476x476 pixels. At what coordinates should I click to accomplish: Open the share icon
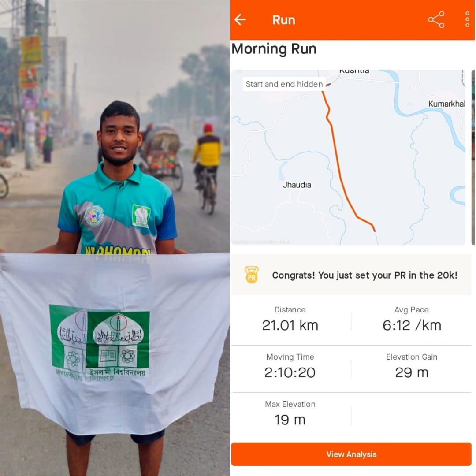pos(436,20)
